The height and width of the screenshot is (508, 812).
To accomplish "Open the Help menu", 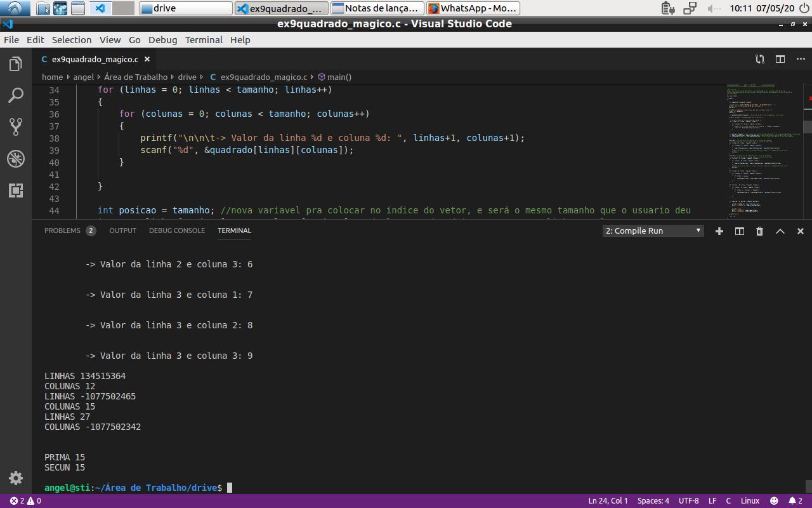I will (x=240, y=39).
